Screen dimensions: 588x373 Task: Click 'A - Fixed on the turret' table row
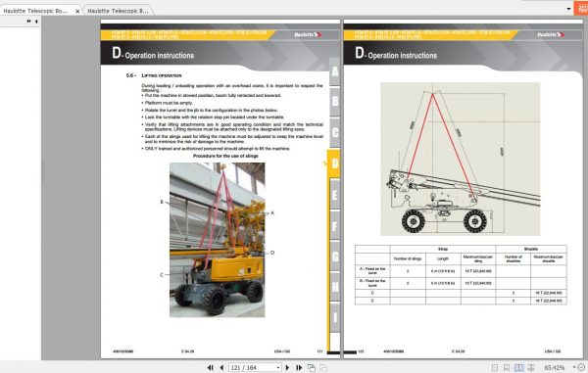click(461, 271)
